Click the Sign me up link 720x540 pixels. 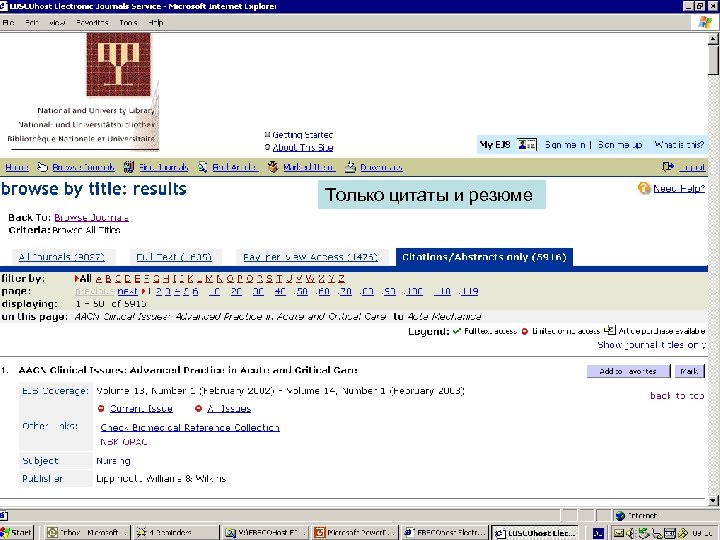(x=619, y=145)
